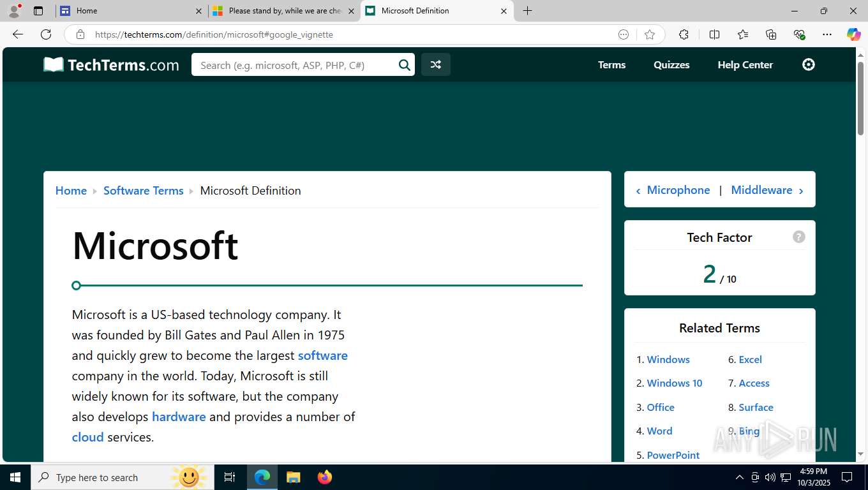Open the cloud definition link
This screenshot has width=868, height=490.
87,437
